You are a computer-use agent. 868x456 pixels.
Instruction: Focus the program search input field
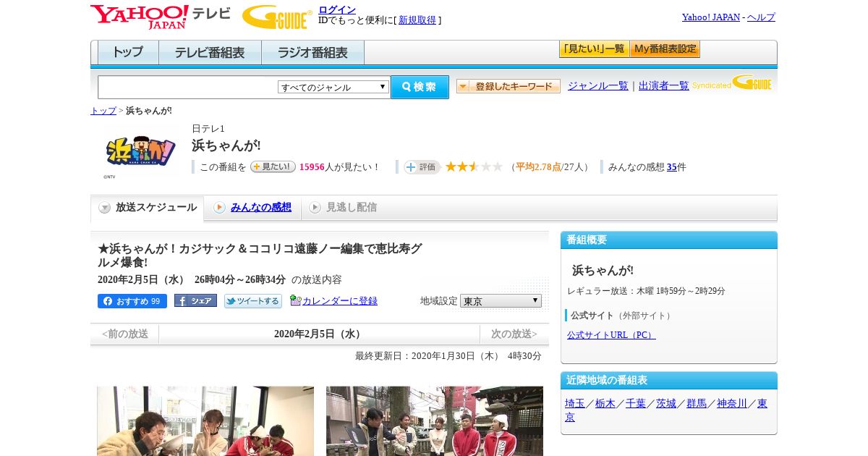pos(187,88)
